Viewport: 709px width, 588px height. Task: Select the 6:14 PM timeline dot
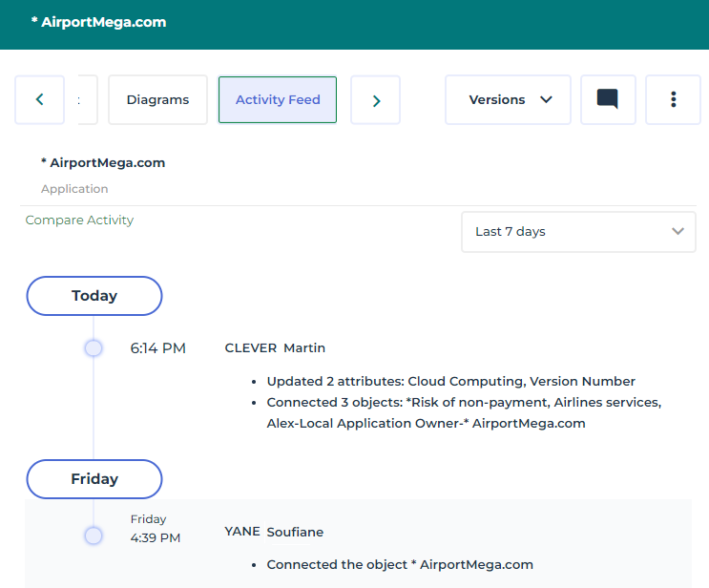click(x=94, y=348)
